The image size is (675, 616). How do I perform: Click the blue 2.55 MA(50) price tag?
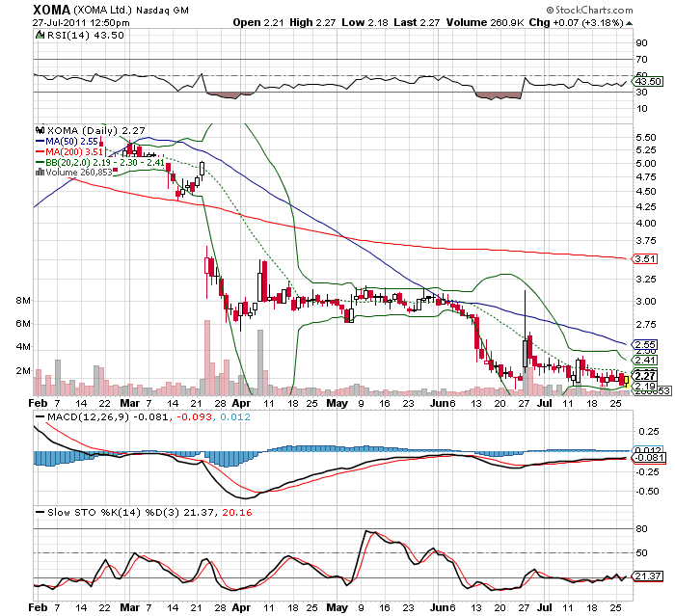[x=645, y=344]
